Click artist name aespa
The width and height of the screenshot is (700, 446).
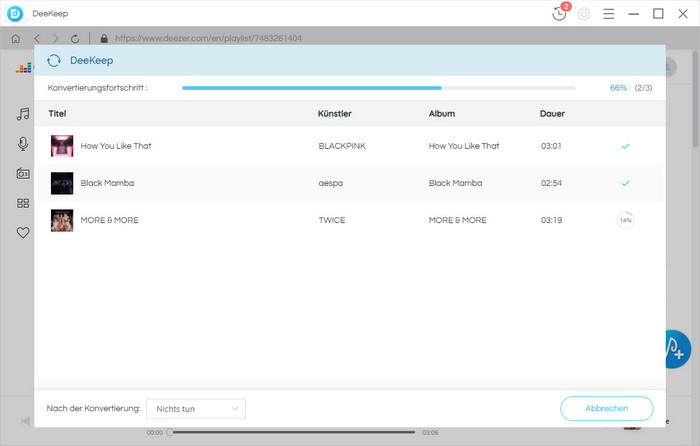pos(331,183)
